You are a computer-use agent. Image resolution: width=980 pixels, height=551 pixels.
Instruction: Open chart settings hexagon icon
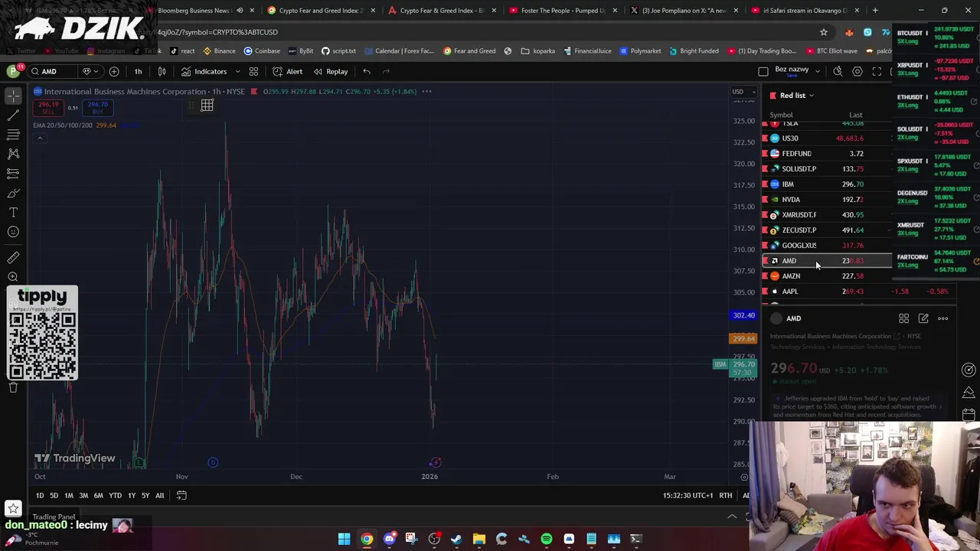coord(857,71)
